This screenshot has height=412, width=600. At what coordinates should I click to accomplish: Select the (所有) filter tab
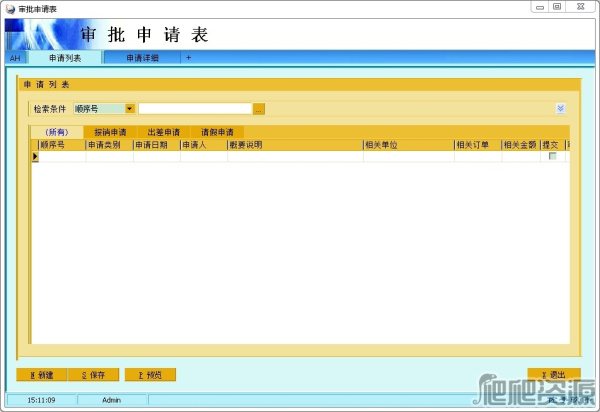tap(57, 132)
